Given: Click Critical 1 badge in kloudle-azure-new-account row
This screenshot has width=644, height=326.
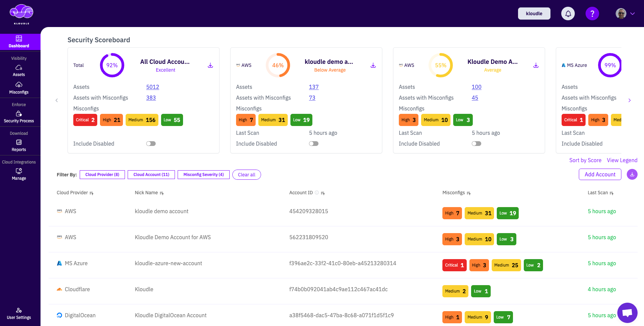Looking at the screenshot, I should click(x=455, y=265).
